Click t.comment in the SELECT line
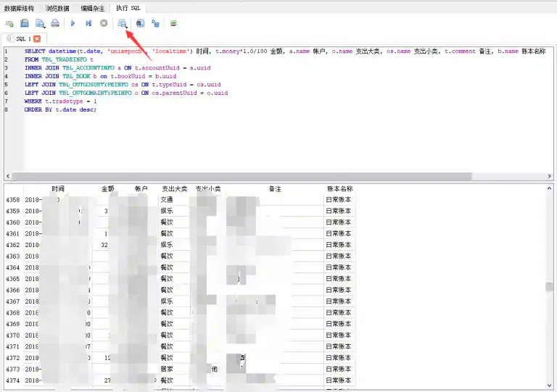This screenshot has height=392, width=557. [x=460, y=51]
